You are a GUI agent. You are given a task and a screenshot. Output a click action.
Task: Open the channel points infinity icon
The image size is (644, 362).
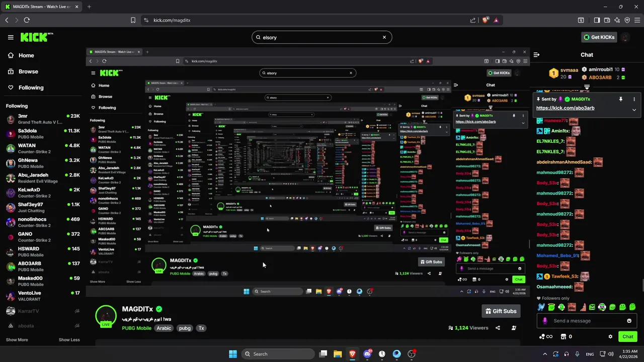click(x=545, y=337)
